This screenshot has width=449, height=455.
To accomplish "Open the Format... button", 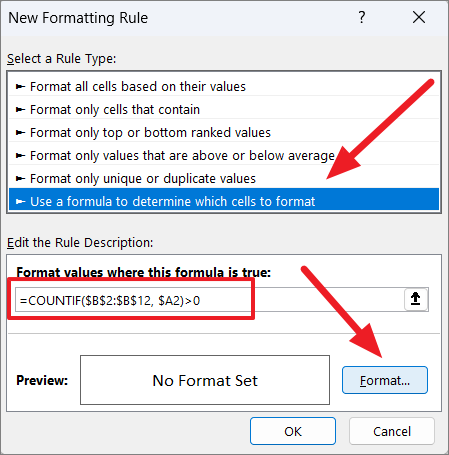I will (385, 380).
